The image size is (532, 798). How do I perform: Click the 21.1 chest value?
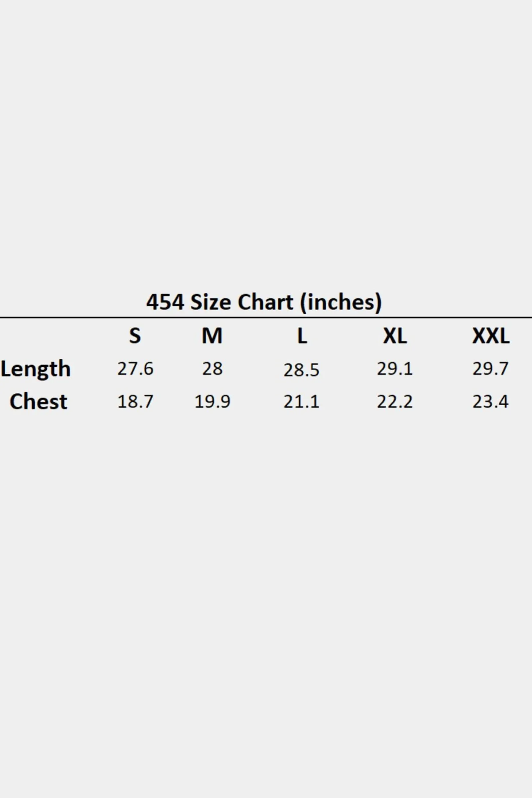[x=301, y=401]
